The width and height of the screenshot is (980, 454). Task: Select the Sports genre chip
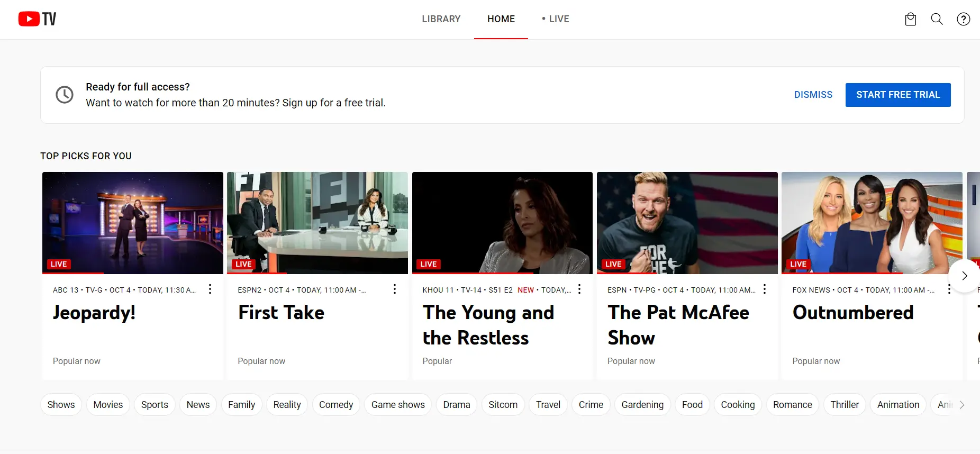[155, 405]
